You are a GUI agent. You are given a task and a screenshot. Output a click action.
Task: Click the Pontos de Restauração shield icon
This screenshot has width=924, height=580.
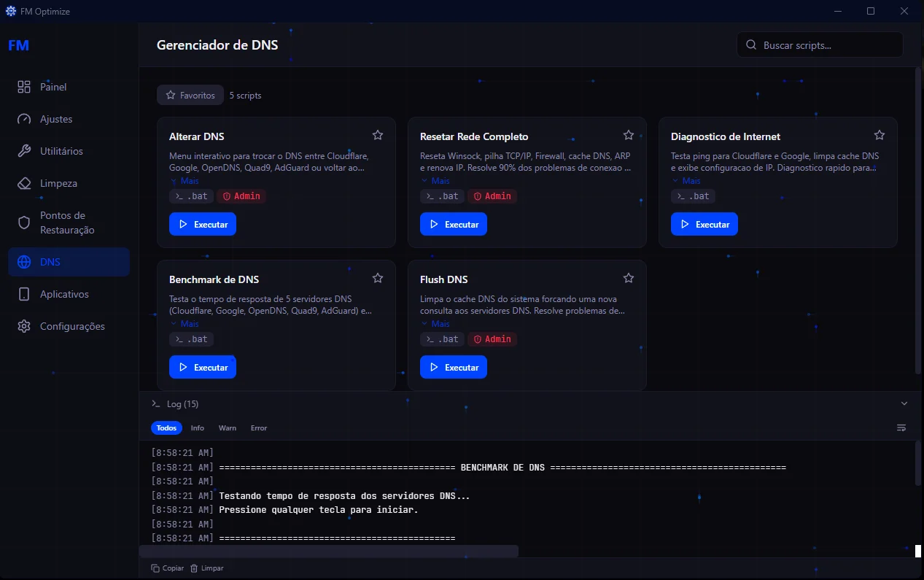coord(24,223)
